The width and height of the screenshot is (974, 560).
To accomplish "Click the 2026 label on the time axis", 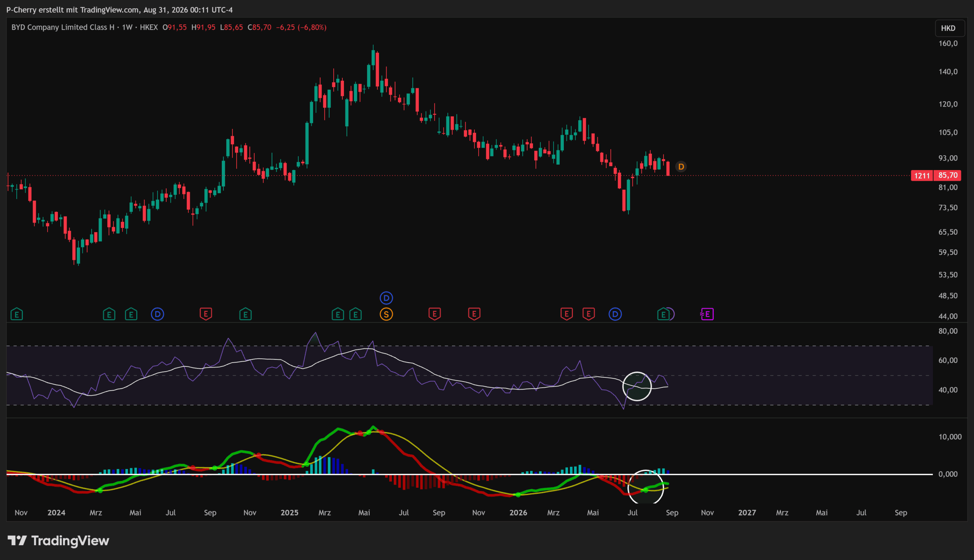I will click(x=518, y=512).
